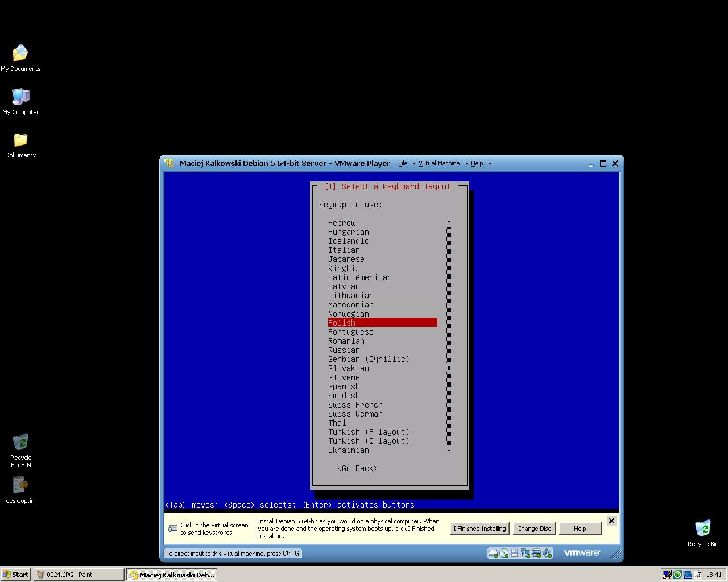Click the I Finished Installing button
The image size is (728, 582).
tap(479, 529)
